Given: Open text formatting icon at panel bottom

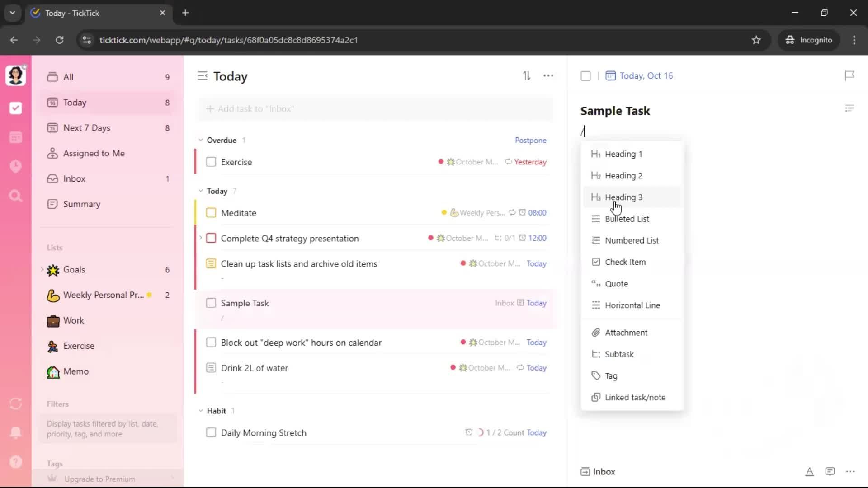Looking at the screenshot, I should click(809, 472).
